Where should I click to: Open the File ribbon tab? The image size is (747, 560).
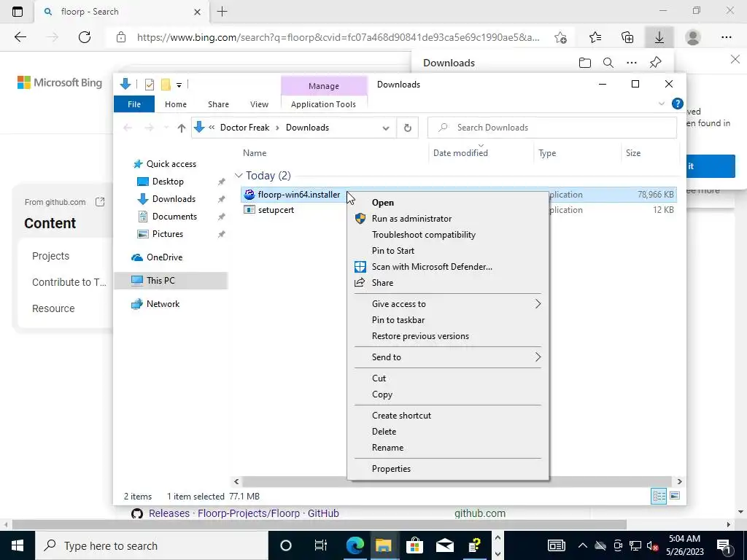(134, 104)
